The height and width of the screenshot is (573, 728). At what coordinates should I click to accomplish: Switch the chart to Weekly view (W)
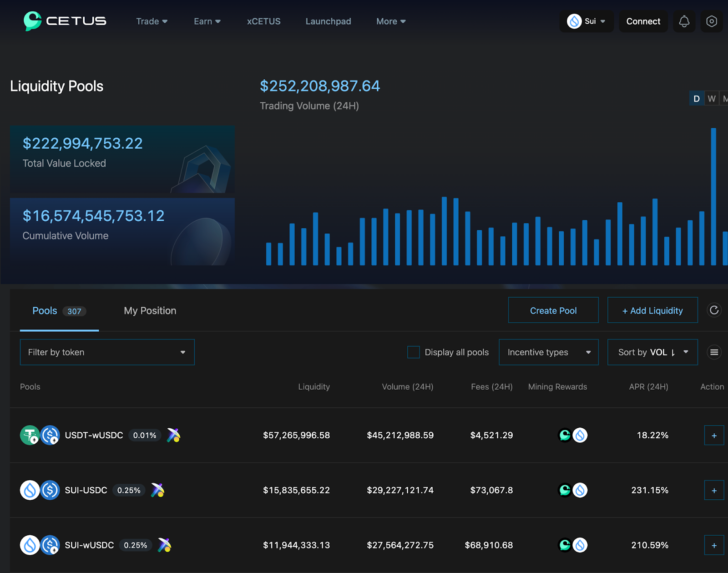[x=712, y=98]
